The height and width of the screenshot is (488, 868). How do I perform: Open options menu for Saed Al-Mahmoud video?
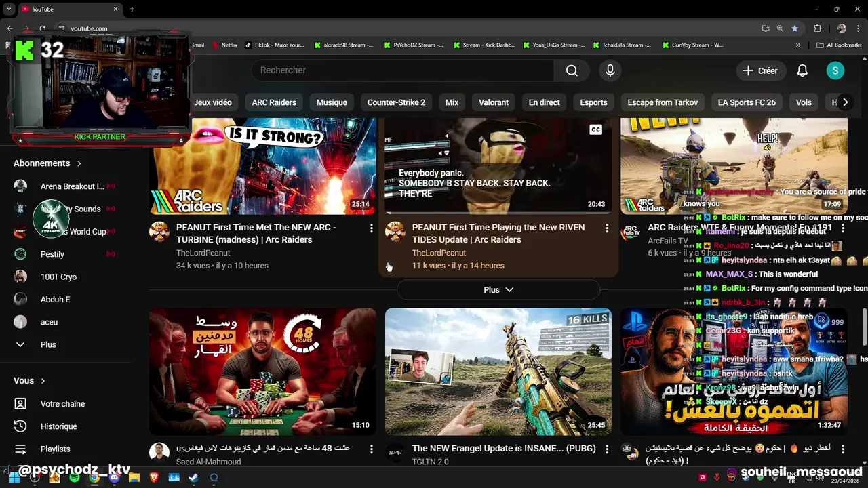coord(371,449)
